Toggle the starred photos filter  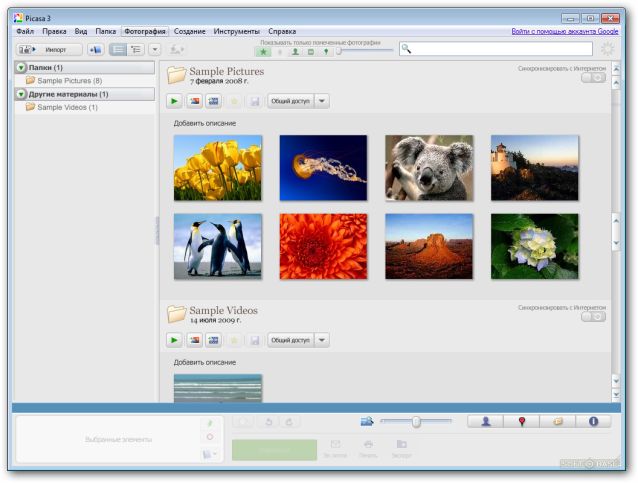[263, 52]
